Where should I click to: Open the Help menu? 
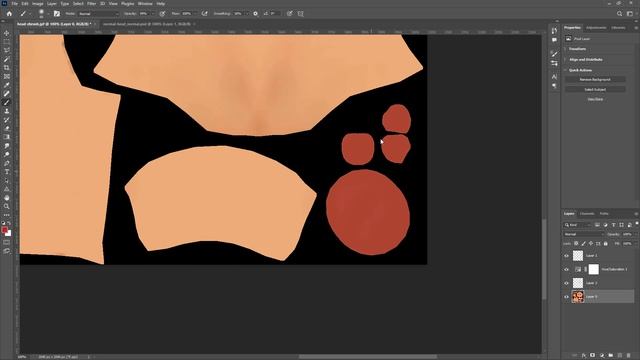[161, 4]
